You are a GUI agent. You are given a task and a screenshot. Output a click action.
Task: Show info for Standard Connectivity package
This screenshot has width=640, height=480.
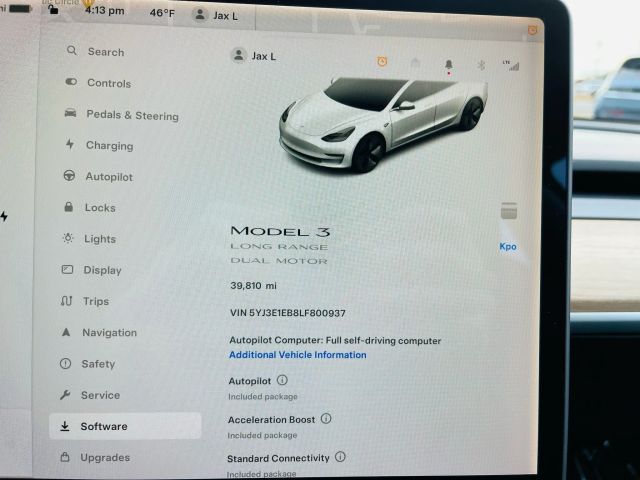[340, 457]
